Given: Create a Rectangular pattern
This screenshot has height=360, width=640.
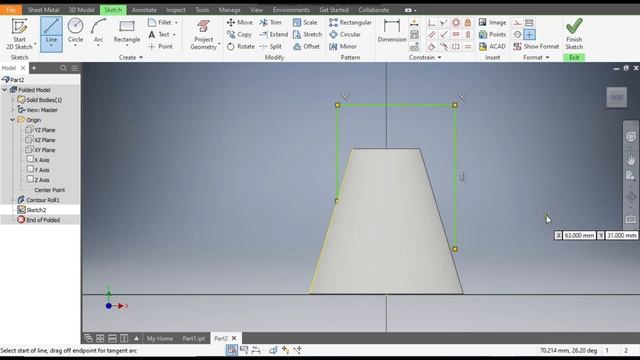Looking at the screenshot, I should (x=350, y=22).
